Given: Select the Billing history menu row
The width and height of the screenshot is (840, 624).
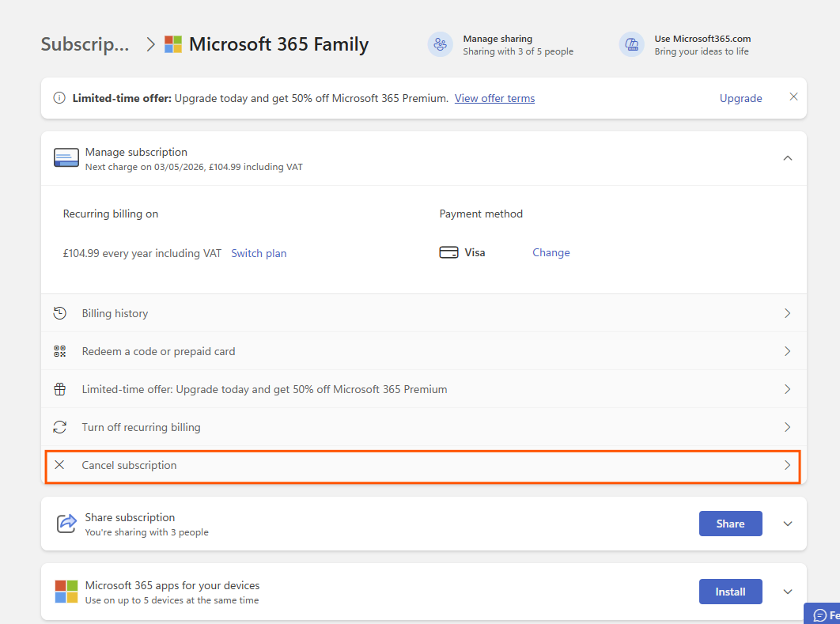Looking at the screenshot, I should 424,313.
